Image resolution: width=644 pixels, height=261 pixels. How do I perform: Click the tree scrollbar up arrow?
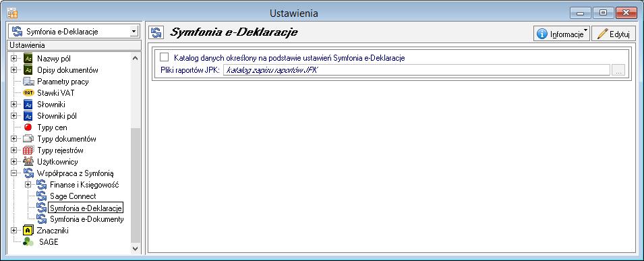(x=135, y=59)
